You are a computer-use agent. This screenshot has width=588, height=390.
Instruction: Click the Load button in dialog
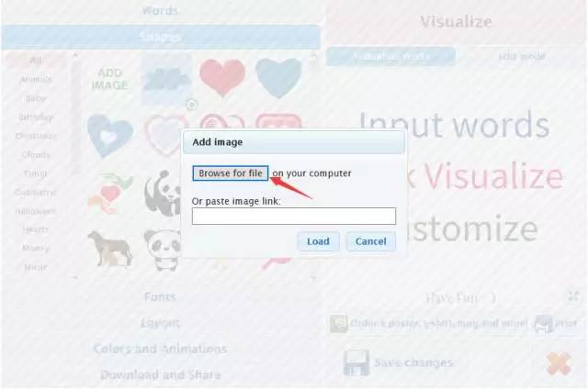[318, 241]
